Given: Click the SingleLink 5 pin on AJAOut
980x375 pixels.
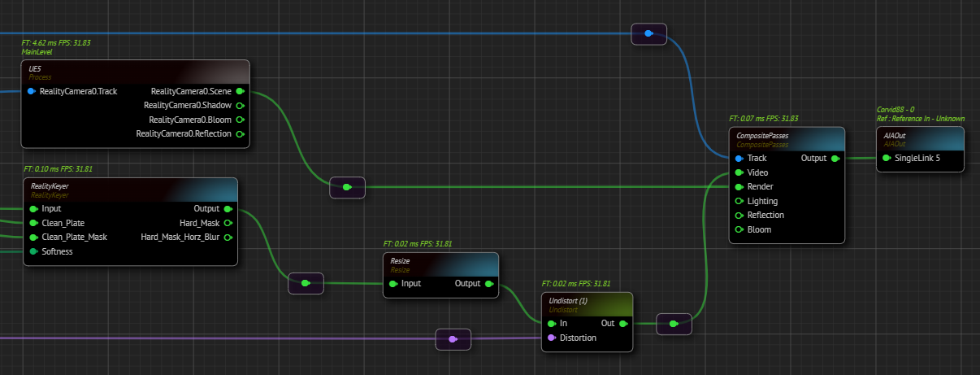Looking at the screenshot, I should (887, 158).
